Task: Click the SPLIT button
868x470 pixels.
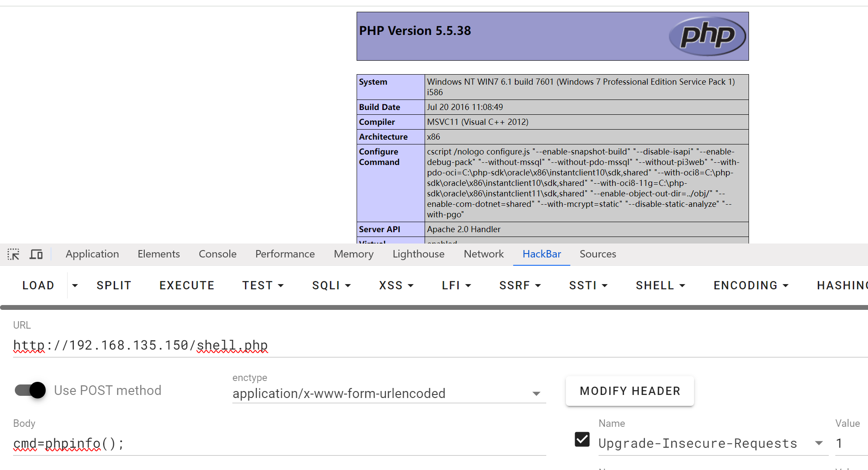Action: 114,285
